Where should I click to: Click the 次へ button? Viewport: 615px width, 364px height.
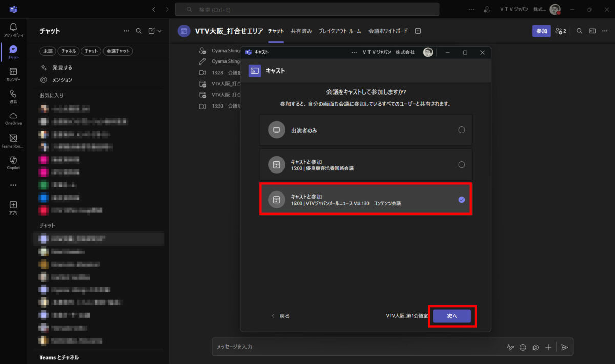click(x=452, y=316)
